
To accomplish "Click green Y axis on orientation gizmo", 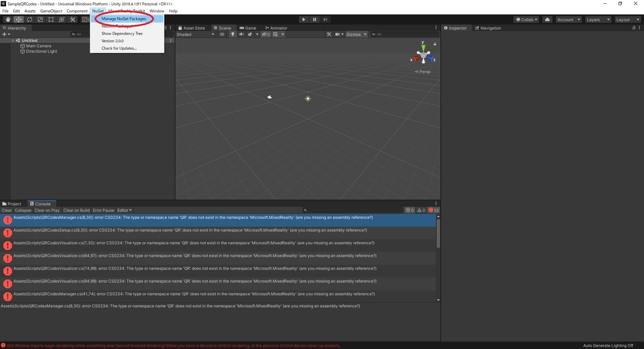I will 423,49.
